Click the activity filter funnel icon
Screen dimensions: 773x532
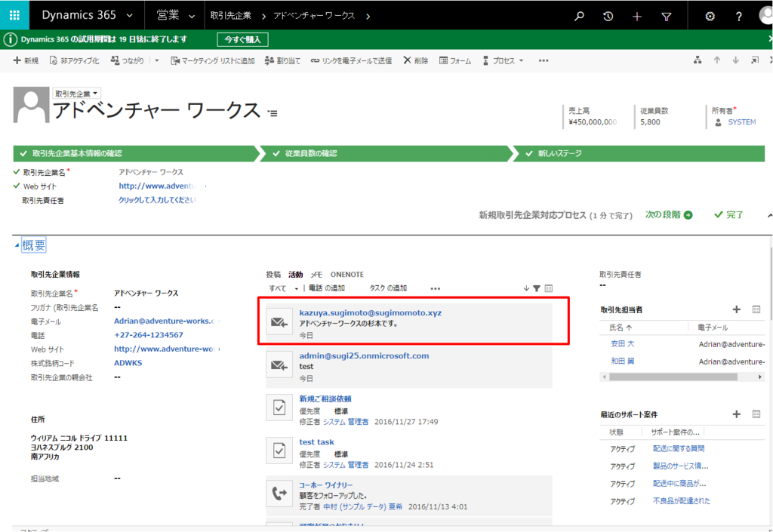pos(537,288)
